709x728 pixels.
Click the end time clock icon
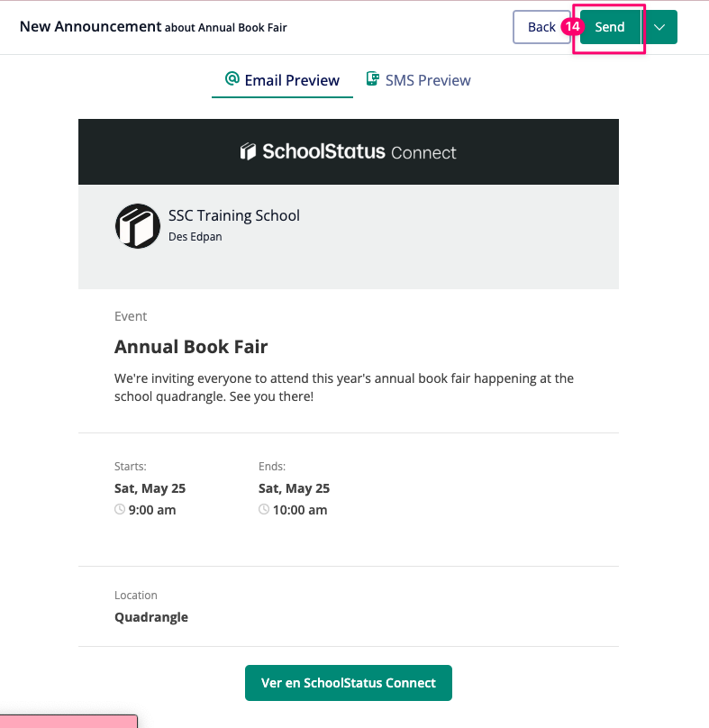[x=264, y=509]
